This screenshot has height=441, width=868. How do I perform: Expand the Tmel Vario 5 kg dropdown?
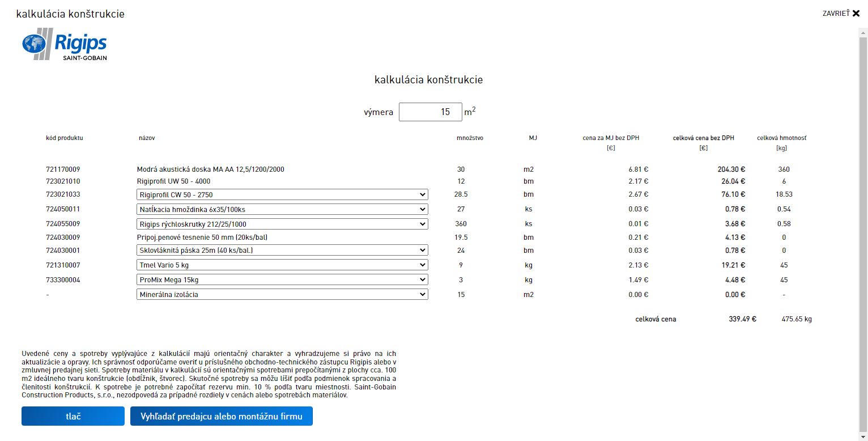282,265
